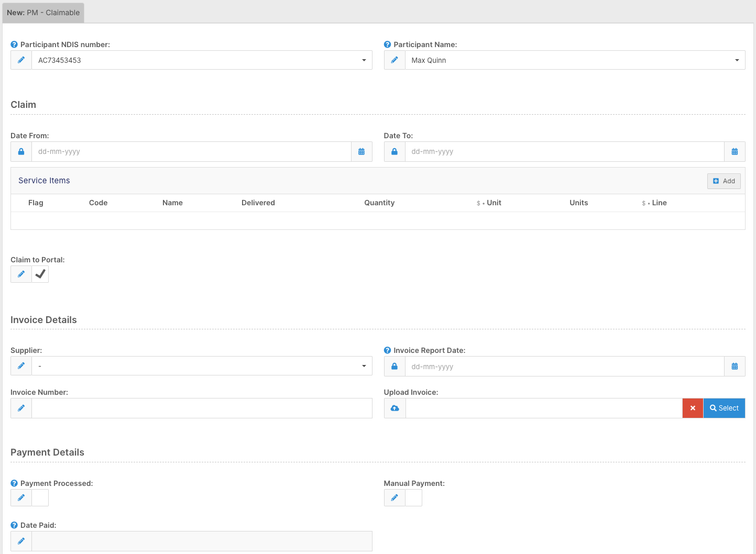
Task: Click the Date Paid field
Action: click(x=202, y=541)
